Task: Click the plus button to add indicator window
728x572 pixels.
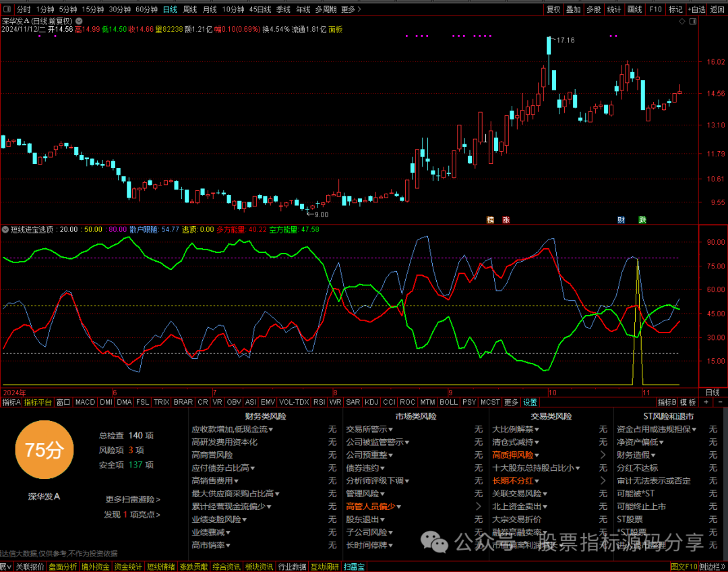Action: click(x=706, y=402)
